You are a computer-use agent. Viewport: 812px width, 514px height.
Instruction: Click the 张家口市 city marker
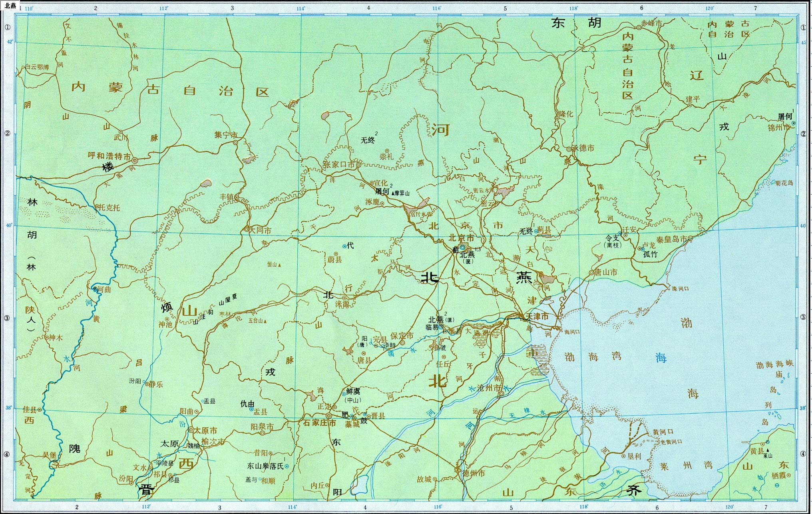tap(358, 165)
